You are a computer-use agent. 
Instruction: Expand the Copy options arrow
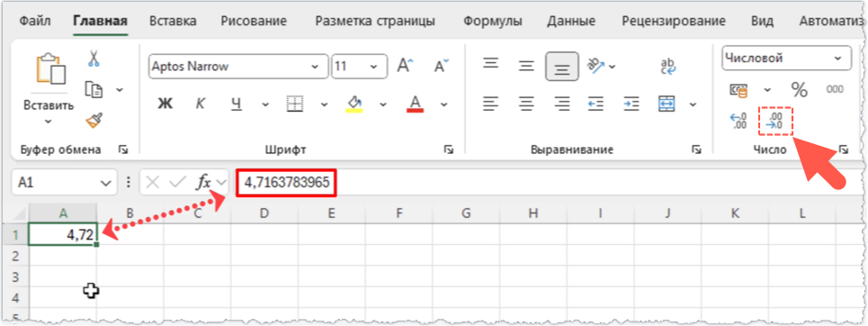point(120,90)
